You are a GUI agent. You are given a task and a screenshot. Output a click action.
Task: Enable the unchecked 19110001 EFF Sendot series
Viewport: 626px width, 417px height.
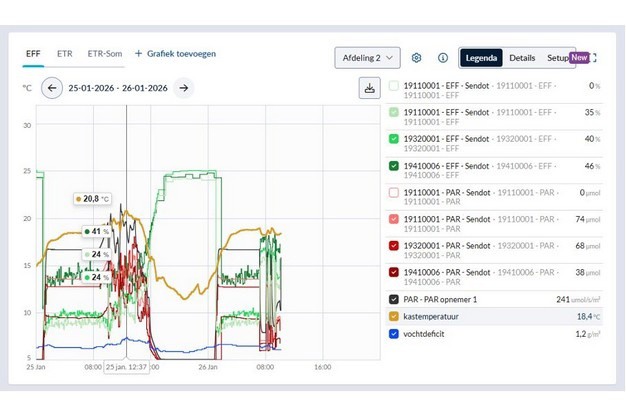pyautogui.click(x=394, y=86)
